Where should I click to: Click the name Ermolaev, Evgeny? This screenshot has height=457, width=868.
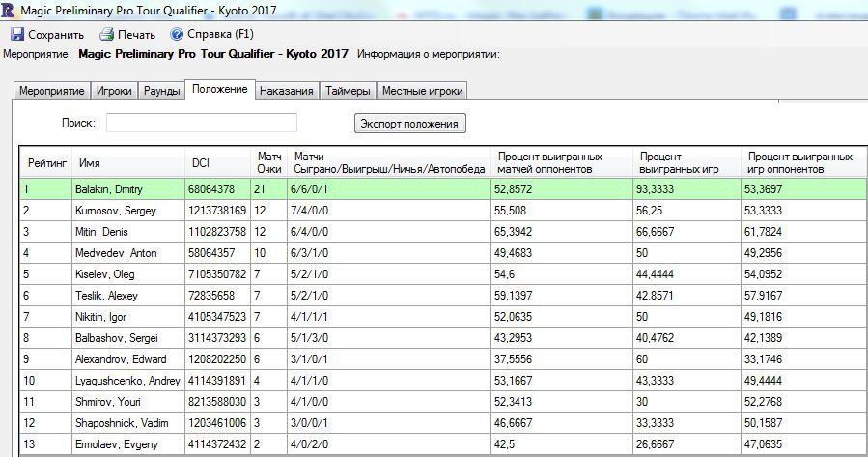pyautogui.click(x=116, y=444)
